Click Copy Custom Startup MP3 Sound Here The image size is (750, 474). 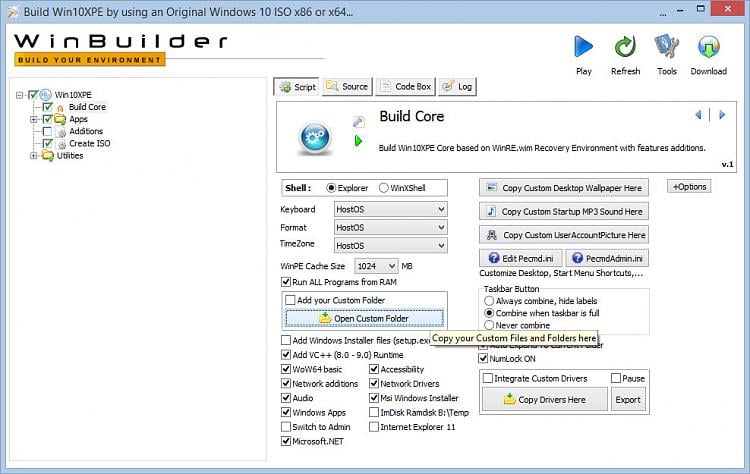tap(564, 211)
